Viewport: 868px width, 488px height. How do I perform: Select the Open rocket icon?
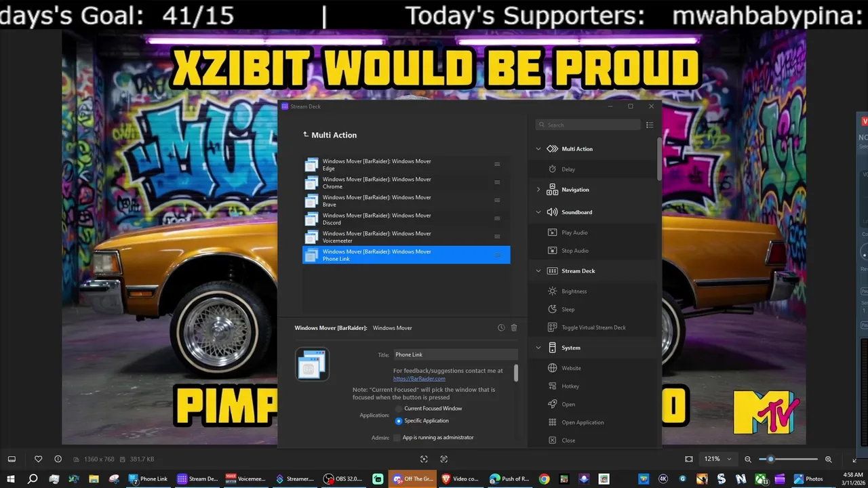[x=553, y=405]
